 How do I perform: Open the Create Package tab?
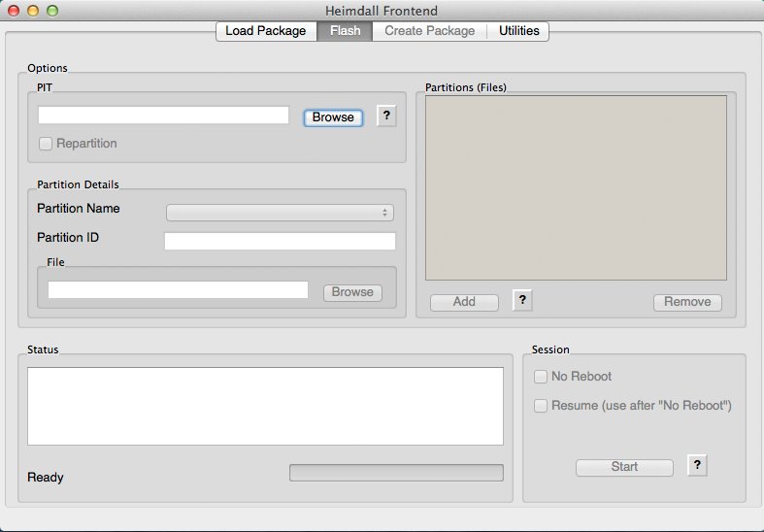pos(429,31)
